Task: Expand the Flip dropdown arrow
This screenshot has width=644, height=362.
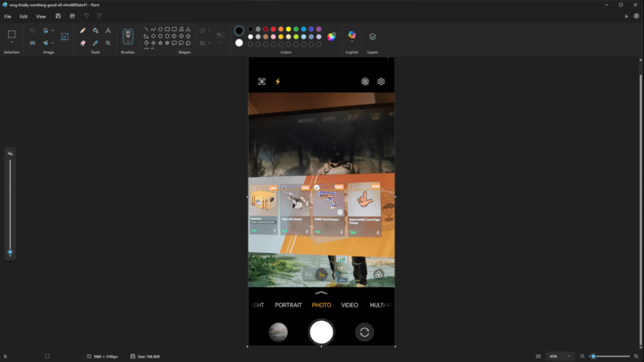Action: 53,43
